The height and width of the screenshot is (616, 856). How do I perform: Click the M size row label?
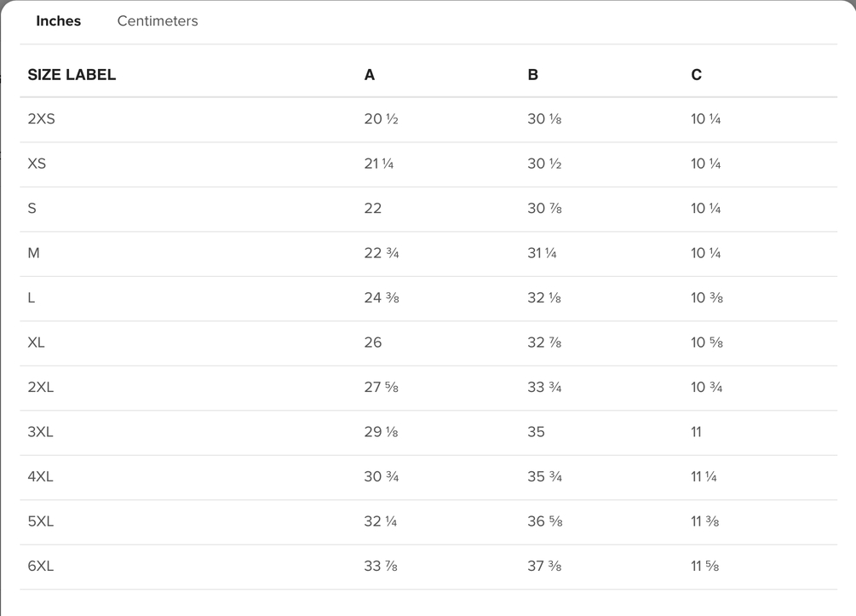click(x=34, y=253)
